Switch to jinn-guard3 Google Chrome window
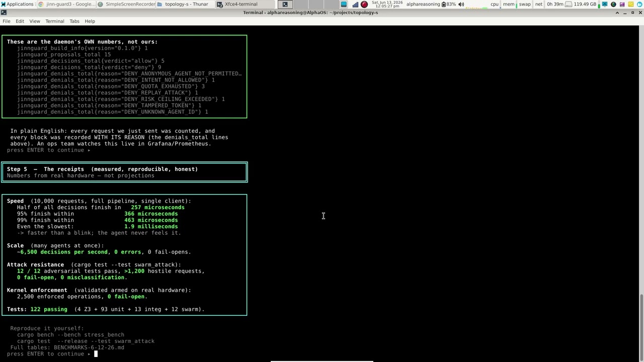Viewport: 644px width, 362px height. (66, 4)
